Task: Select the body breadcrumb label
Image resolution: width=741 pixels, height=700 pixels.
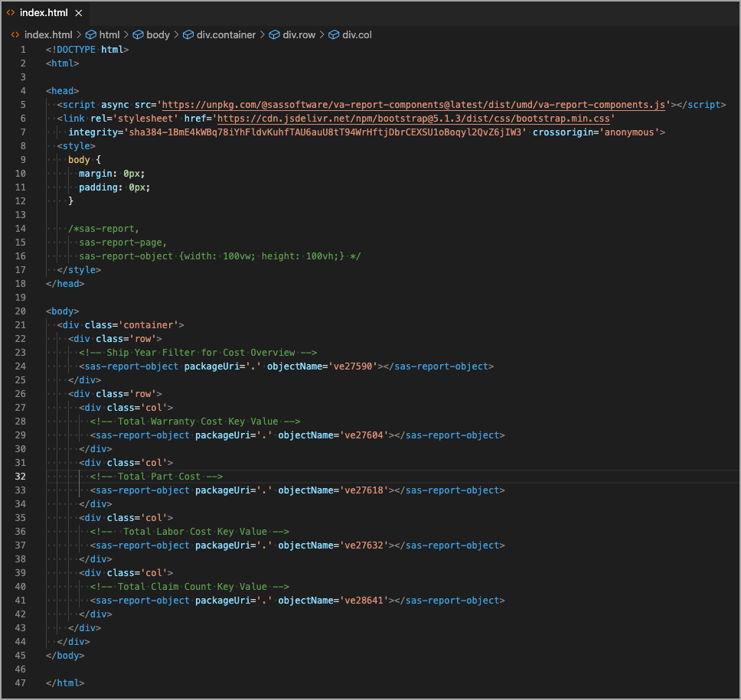Action: point(158,34)
